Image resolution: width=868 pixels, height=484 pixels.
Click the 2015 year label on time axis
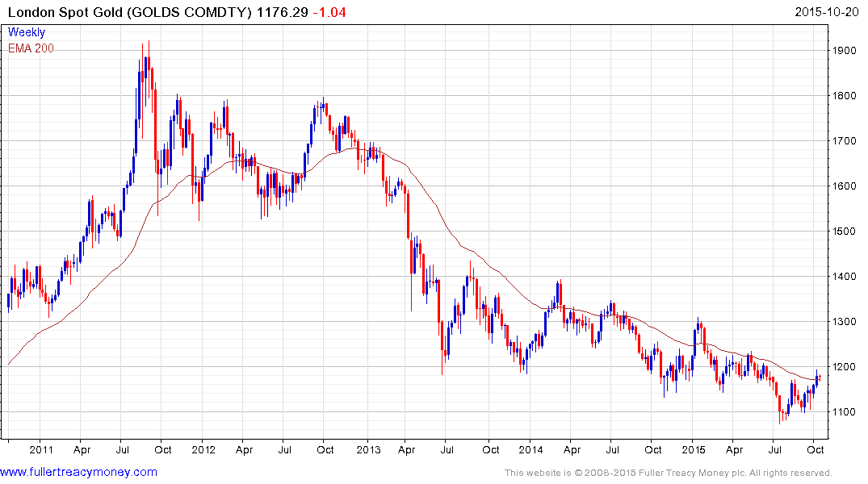pyautogui.click(x=694, y=449)
